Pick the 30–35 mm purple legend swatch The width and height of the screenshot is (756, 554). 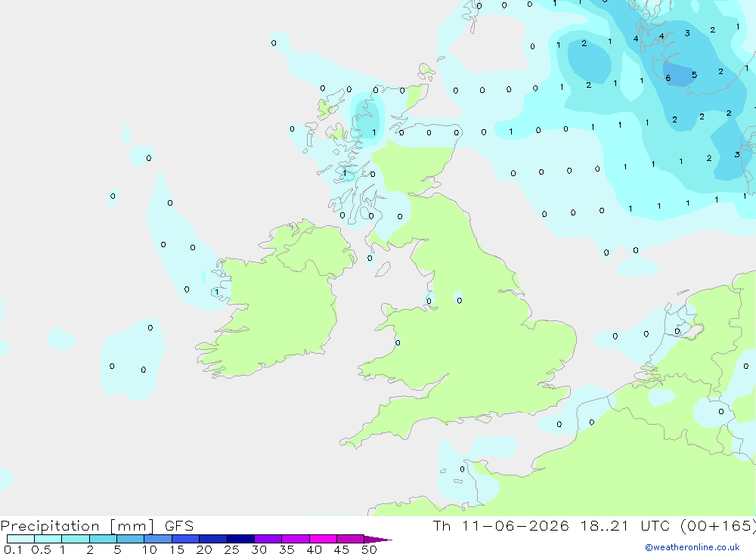pyautogui.click(x=268, y=539)
